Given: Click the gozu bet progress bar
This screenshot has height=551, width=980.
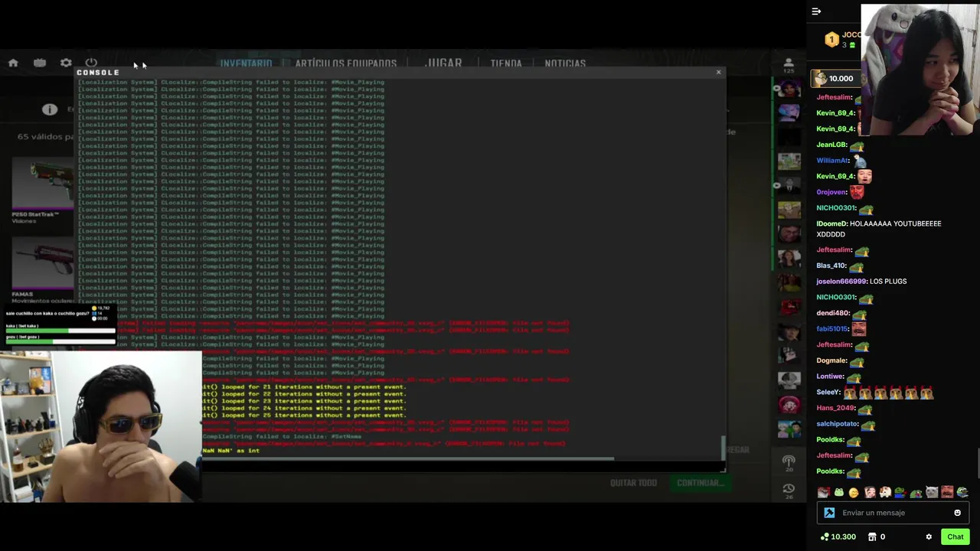Looking at the screenshot, I should (59, 342).
